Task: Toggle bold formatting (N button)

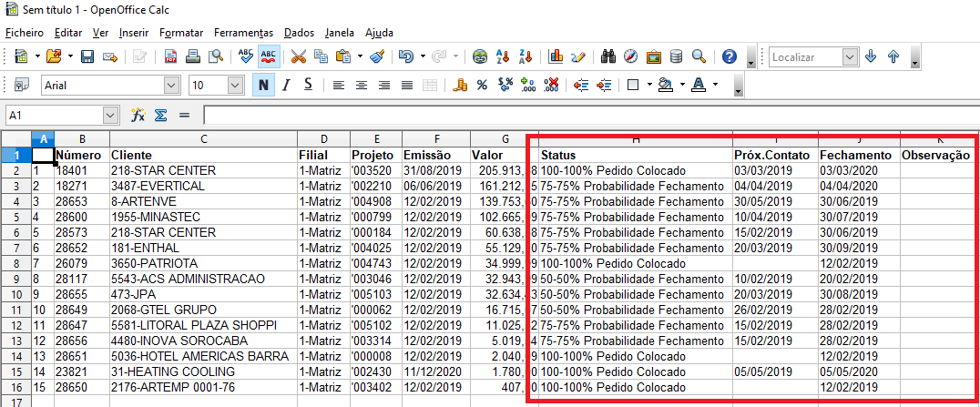Action: 263,86
